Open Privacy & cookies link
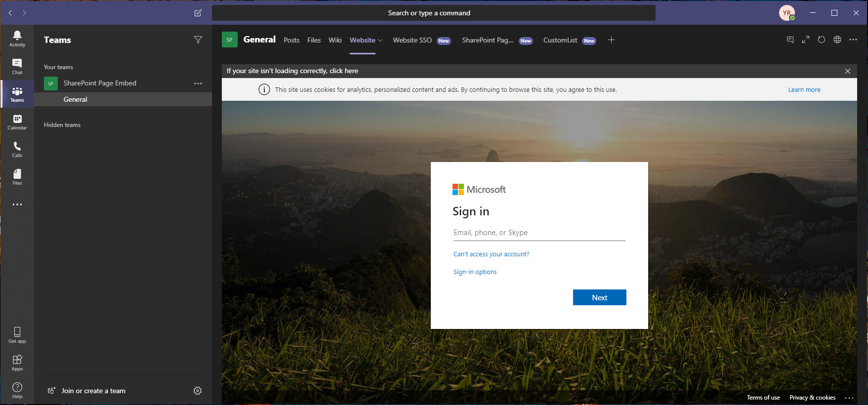The height and width of the screenshot is (405, 868). 813,398
